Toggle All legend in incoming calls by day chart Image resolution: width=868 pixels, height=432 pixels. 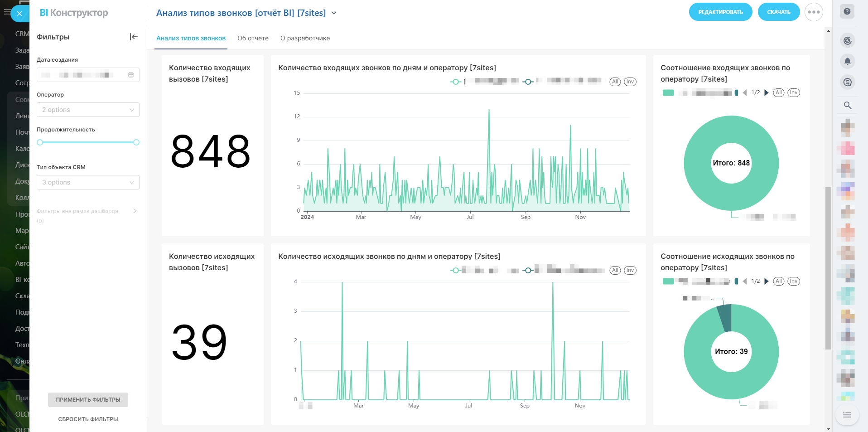pyautogui.click(x=615, y=82)
